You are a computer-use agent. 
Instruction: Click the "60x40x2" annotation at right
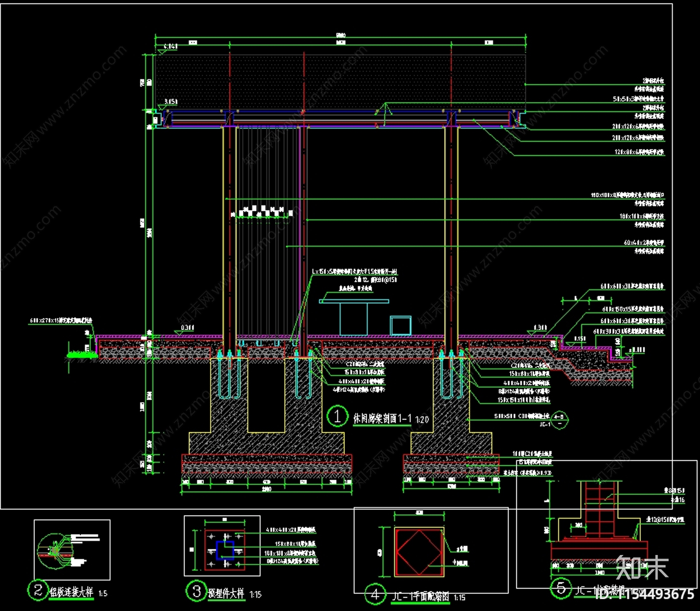pos(644,242)
